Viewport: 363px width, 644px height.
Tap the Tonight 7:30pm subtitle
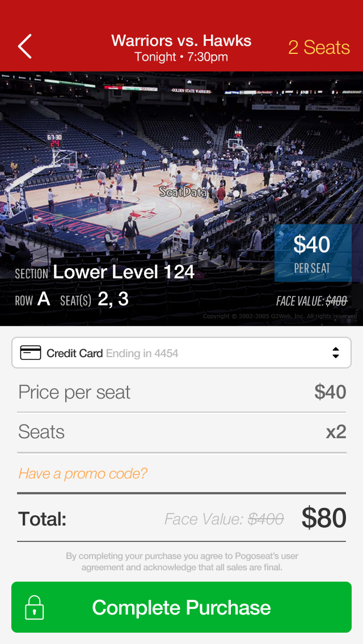click(x=181, y=57)
